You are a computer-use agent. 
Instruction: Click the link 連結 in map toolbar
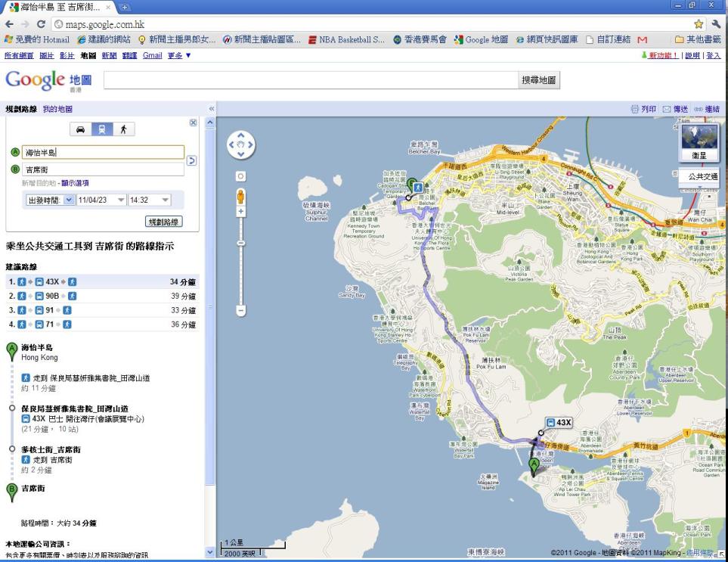[x=707, y=109]
